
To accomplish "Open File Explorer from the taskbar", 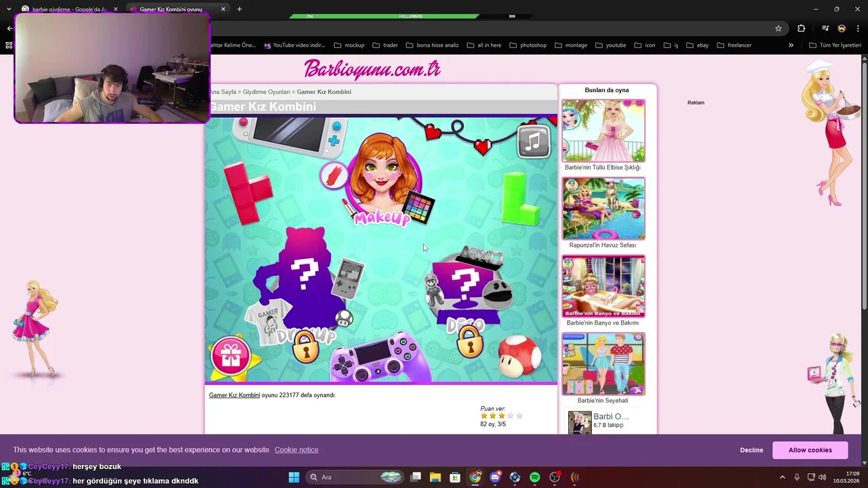I will tap(435, 477).
